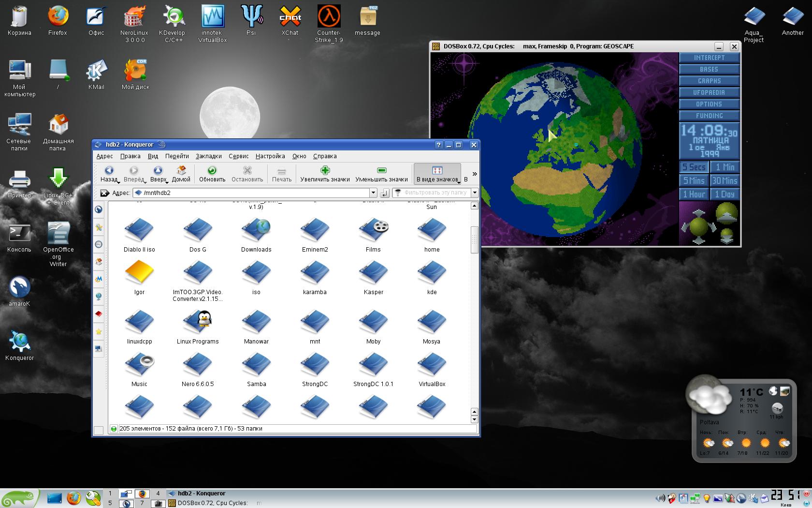Go to Home folder via toolbar icon
Viewport: 812px width, 508px height.
coord(181,170)
